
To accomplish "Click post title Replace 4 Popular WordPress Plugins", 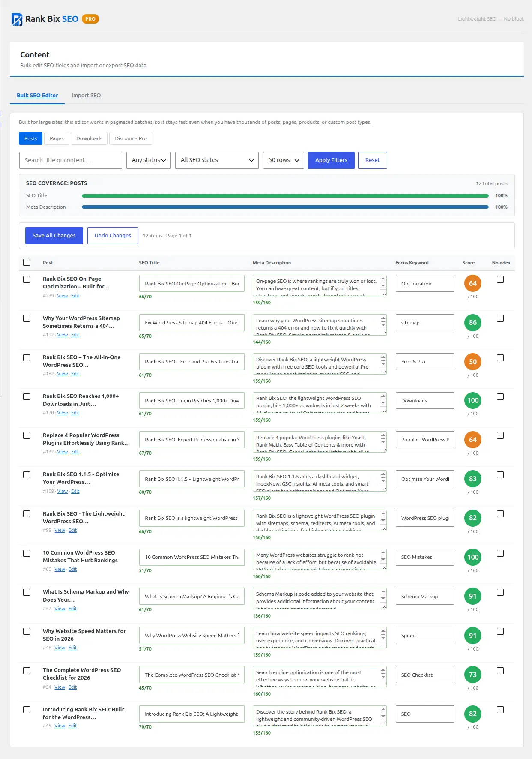I will click(x=86, y=439).
